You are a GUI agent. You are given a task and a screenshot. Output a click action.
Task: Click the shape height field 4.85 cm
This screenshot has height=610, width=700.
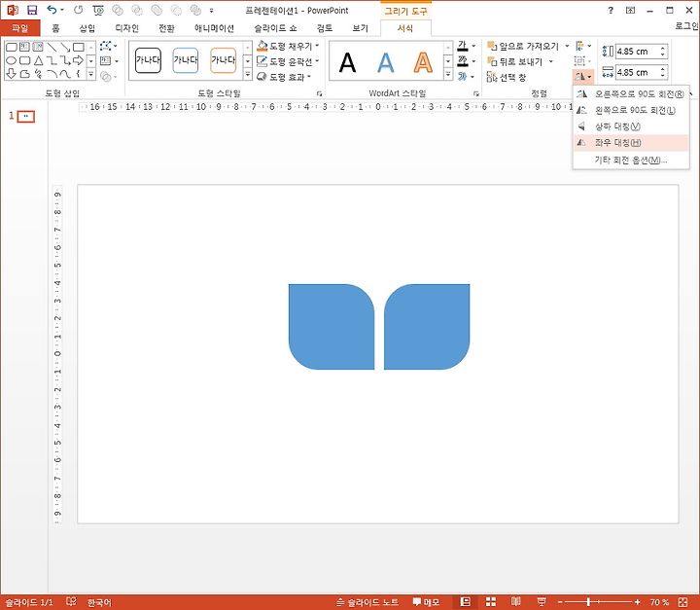(637, 52)
